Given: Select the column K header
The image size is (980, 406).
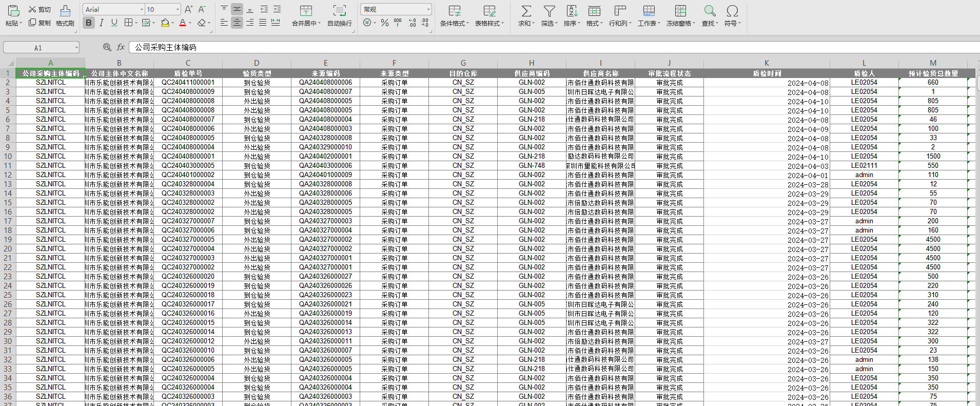Looking at the screenshot, I should click(x=767, y=63).
